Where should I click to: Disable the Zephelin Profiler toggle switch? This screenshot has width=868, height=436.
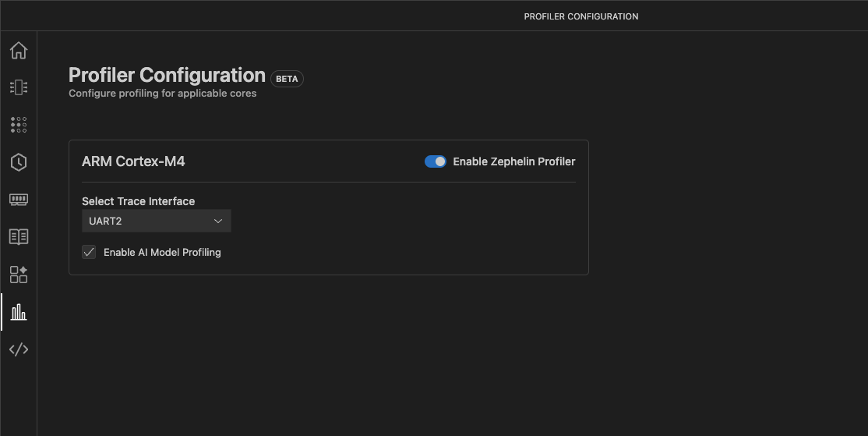coord(435,161)
